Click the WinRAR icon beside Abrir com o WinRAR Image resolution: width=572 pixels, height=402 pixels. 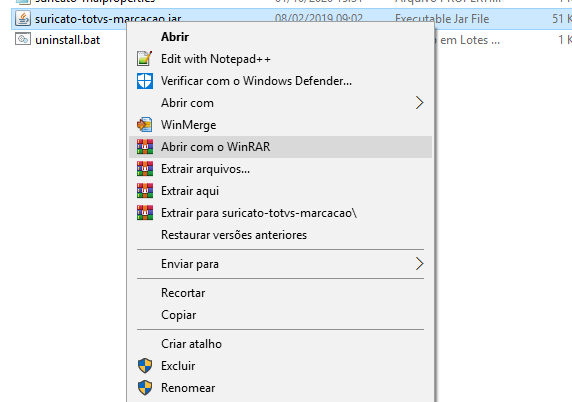pos(145,147)
